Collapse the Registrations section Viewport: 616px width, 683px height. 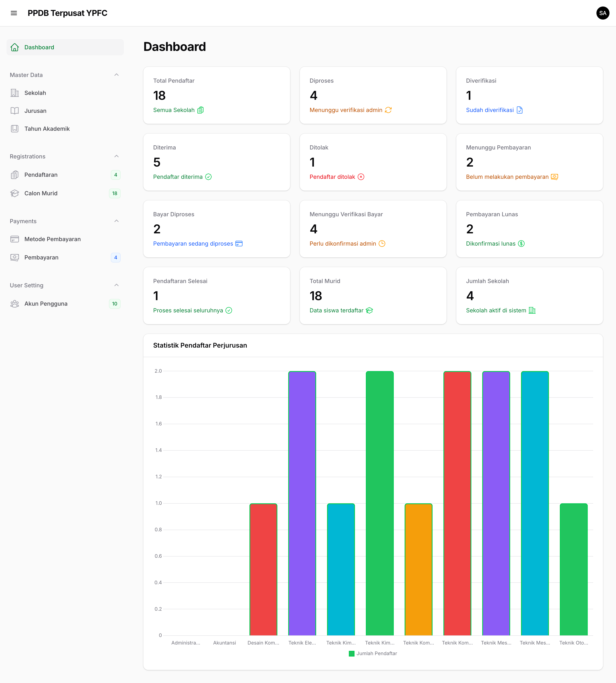(117, 156)
